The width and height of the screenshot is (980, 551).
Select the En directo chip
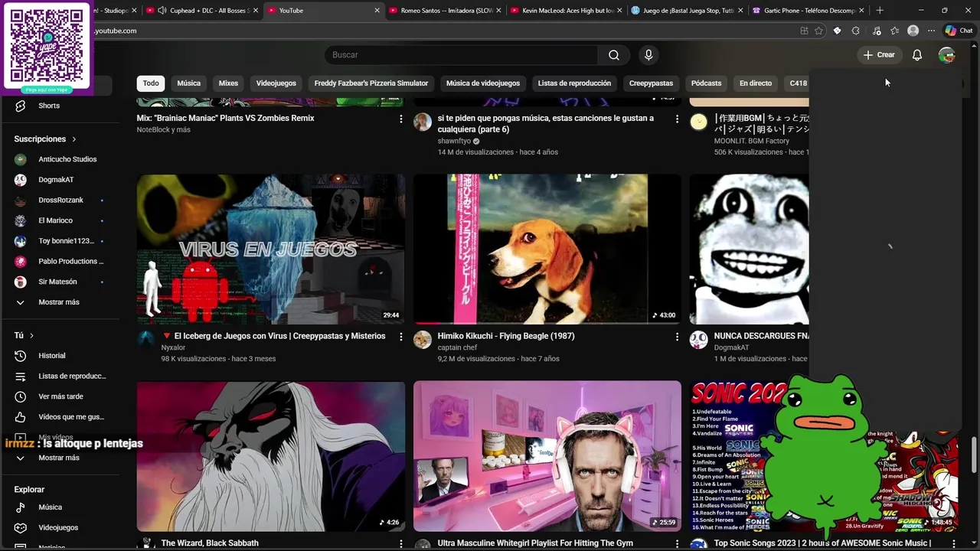pyautogui.click(x=756, y=83)
